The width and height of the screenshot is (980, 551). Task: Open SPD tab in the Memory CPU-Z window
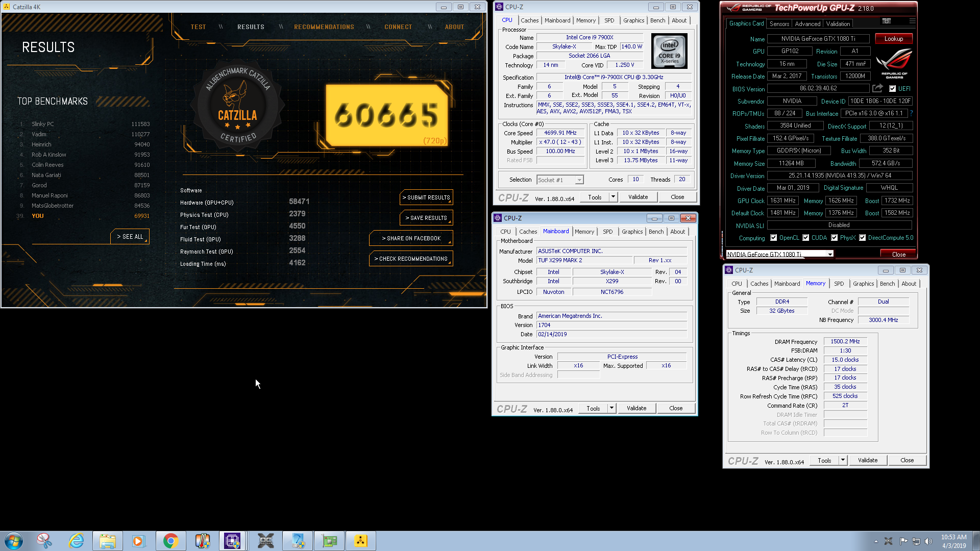tap(839, 284)
